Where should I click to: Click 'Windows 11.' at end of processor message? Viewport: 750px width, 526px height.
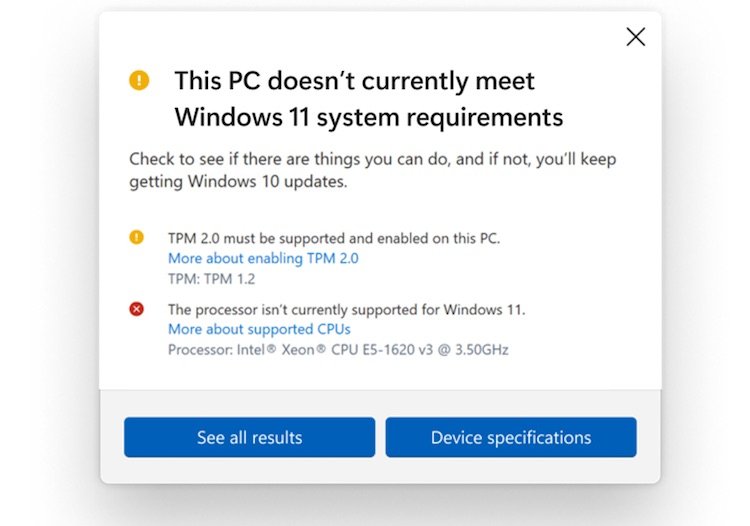tap(484, 310)
